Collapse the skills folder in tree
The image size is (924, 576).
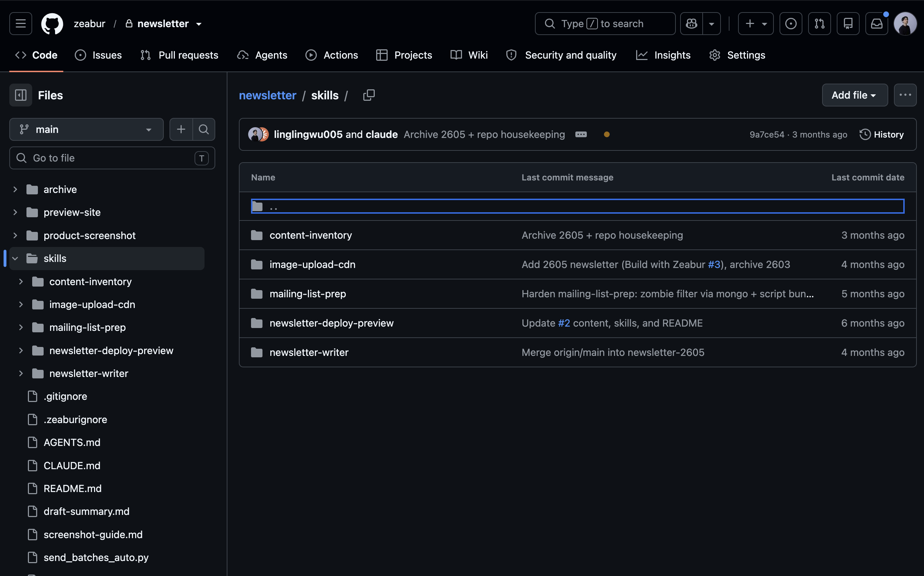coord(15,258)
